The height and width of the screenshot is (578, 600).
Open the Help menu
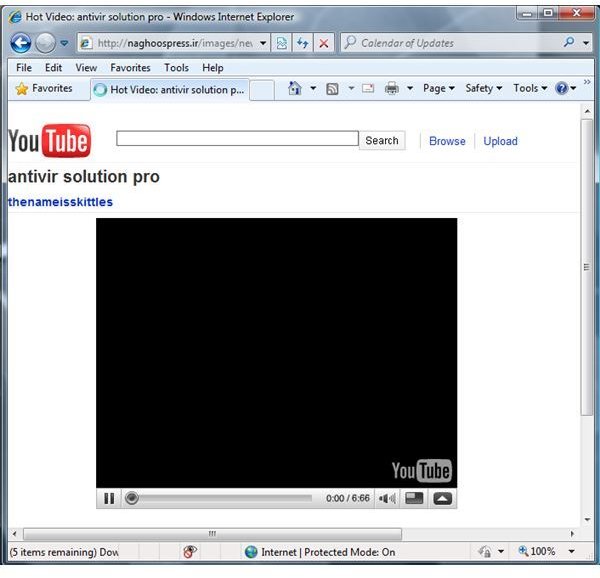[213, 68]
